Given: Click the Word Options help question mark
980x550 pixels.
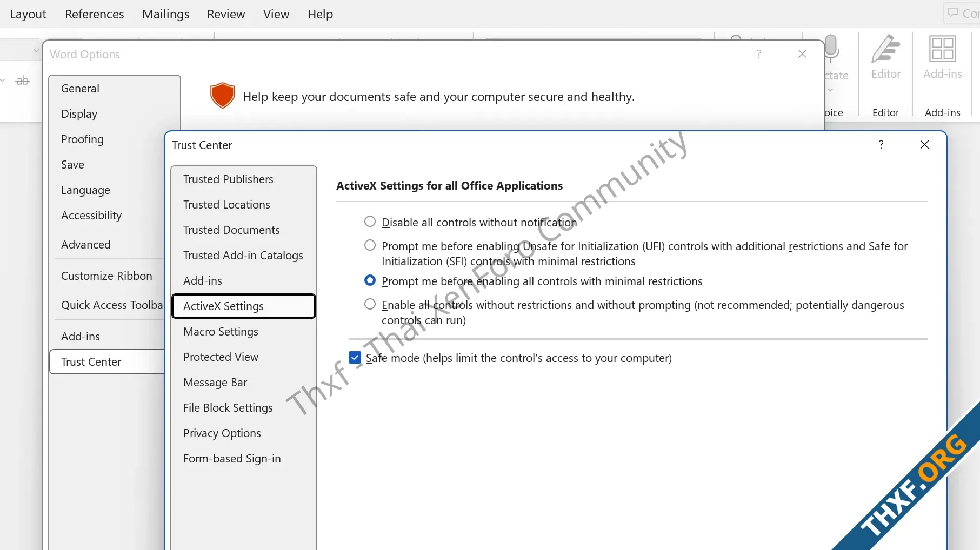Looking at the screenshot, I should 759,53.
